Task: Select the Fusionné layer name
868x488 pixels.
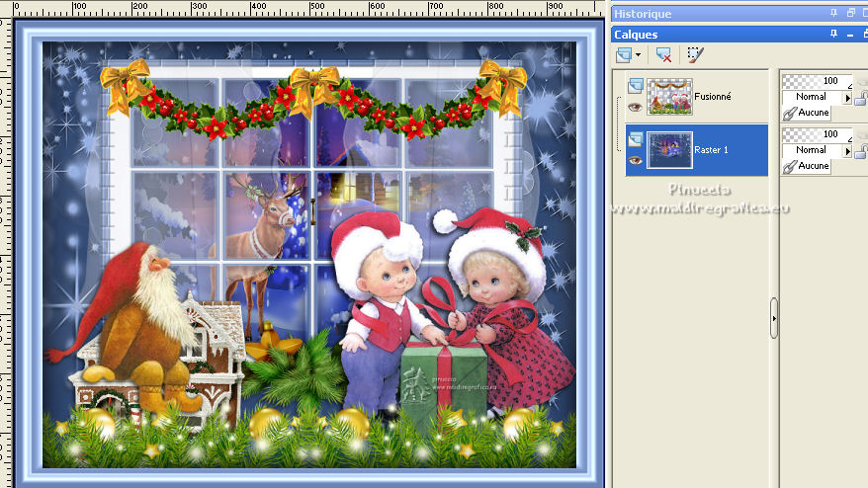Action: coord(713,96)
